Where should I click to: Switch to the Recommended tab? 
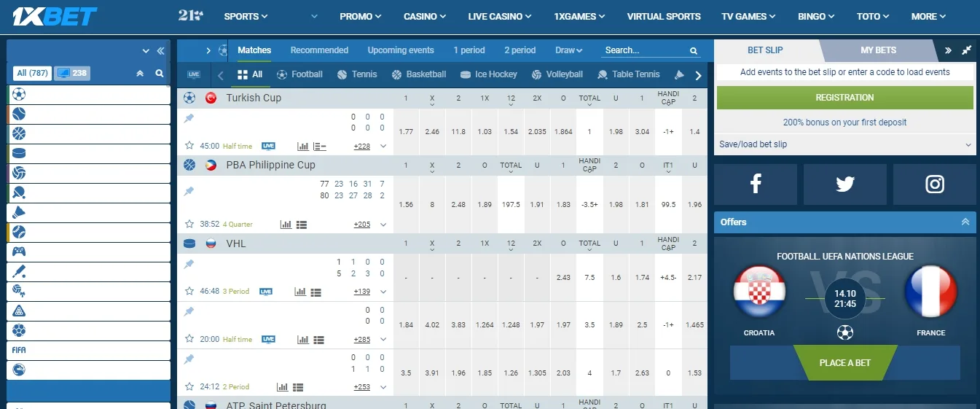coord(319,50)
